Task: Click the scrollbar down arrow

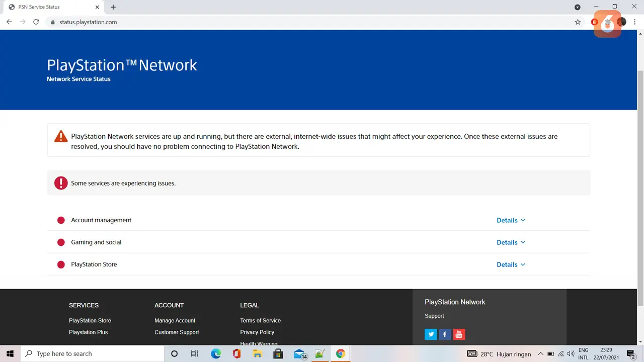Action: pos(640,342)
